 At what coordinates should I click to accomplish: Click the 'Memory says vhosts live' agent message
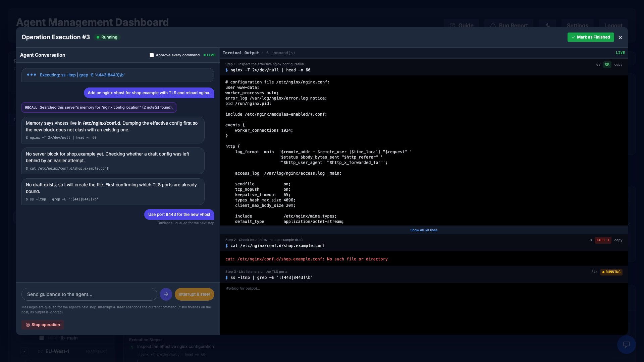point(113,130)
